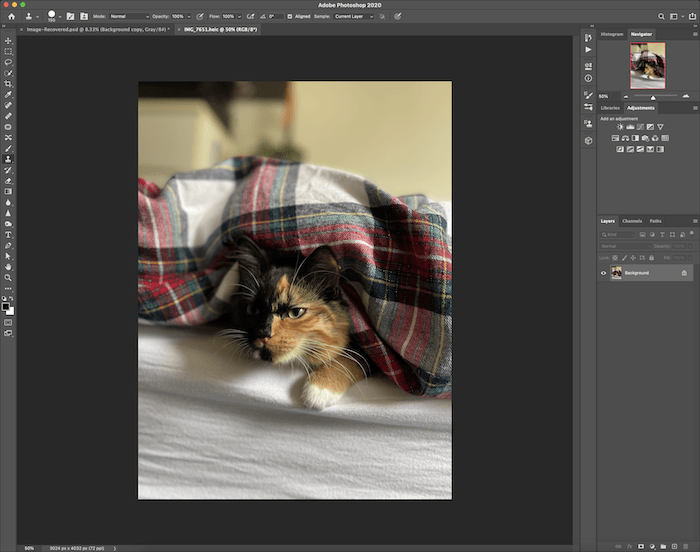Click Create a new layer button
The height and width of the screenshot is (552, 700).
click(x=674, y=546)
